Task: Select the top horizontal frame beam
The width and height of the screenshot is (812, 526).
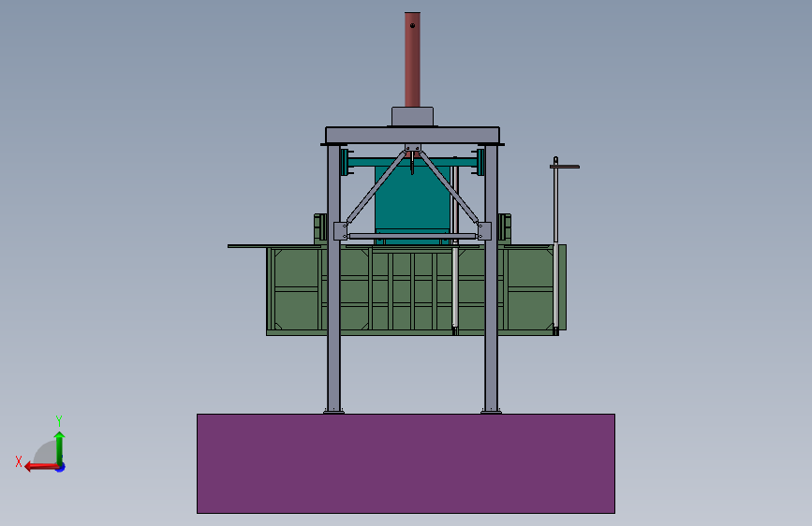Action: click(x=412, y=136)
